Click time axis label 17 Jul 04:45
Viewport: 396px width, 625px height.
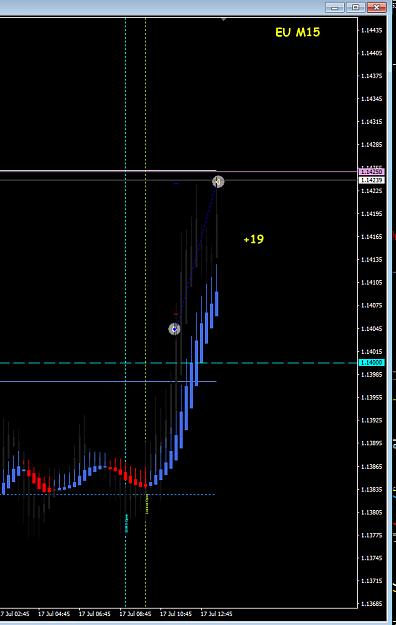pos(54,614)
